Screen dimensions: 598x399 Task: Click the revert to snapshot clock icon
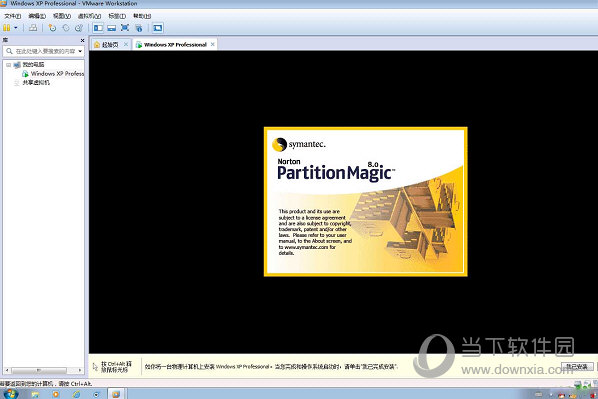(x=66, y=28)
